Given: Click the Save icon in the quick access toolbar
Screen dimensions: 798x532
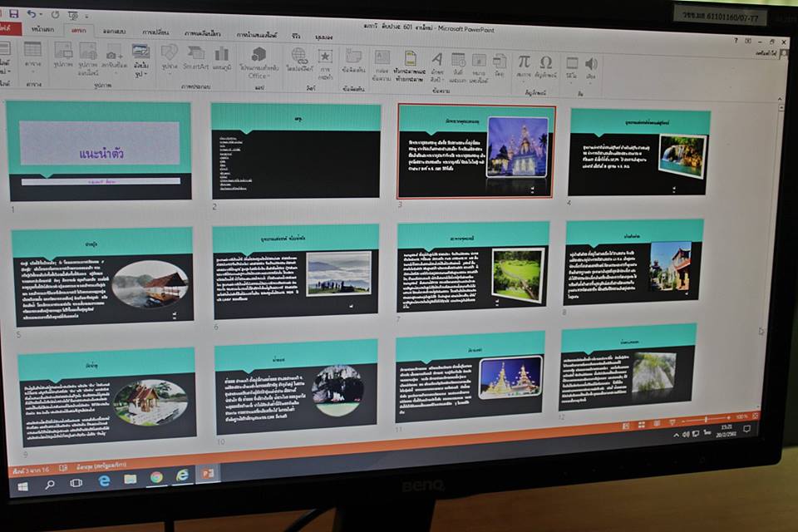Looking at the screenshot, I should (12, 14).
